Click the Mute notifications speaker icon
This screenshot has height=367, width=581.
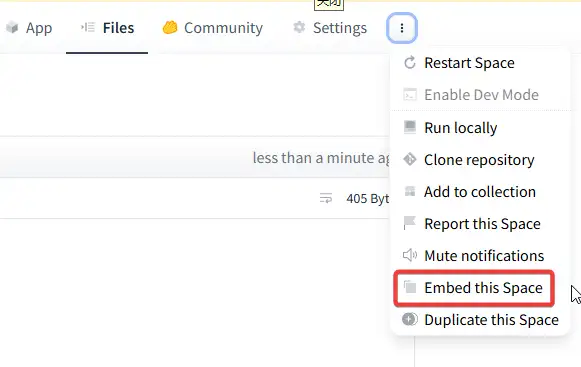(x=410, y=255)
